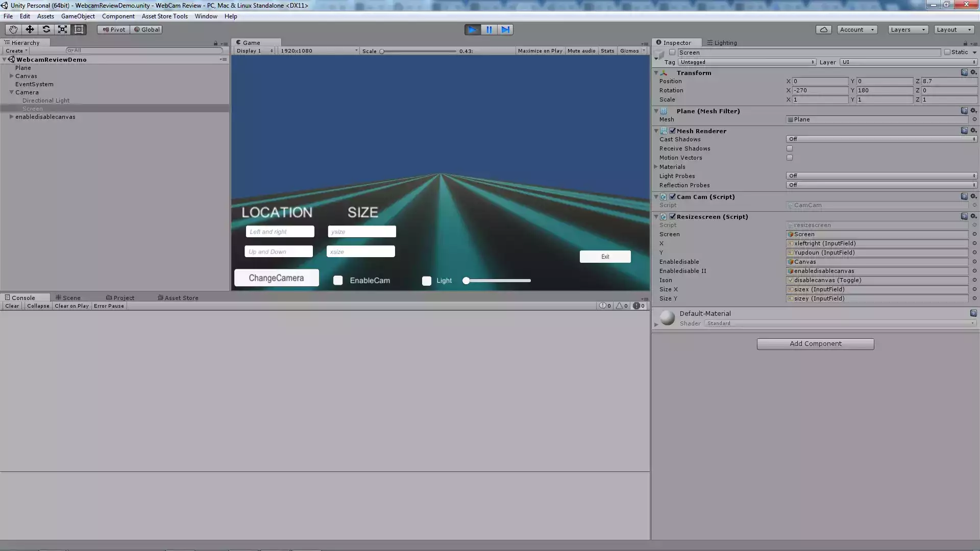Screen dimensions: 980x551
Task: Pause the running game
Action: tap(489, 30)
